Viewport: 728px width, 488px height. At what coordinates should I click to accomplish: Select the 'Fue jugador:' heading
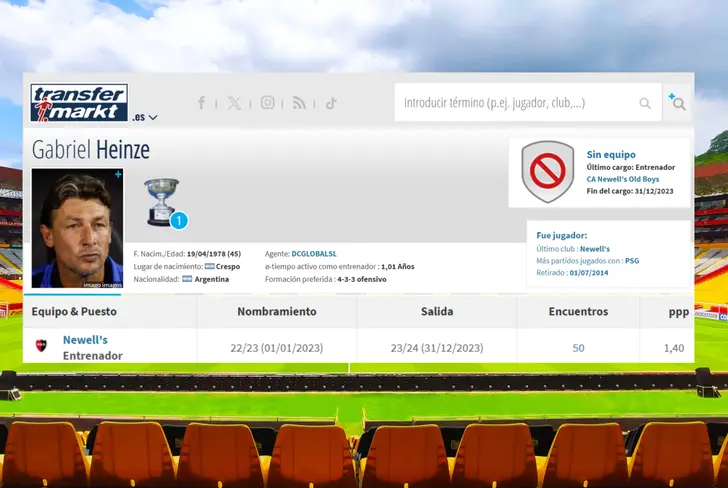pyautogui.click(x=561, y=235)
